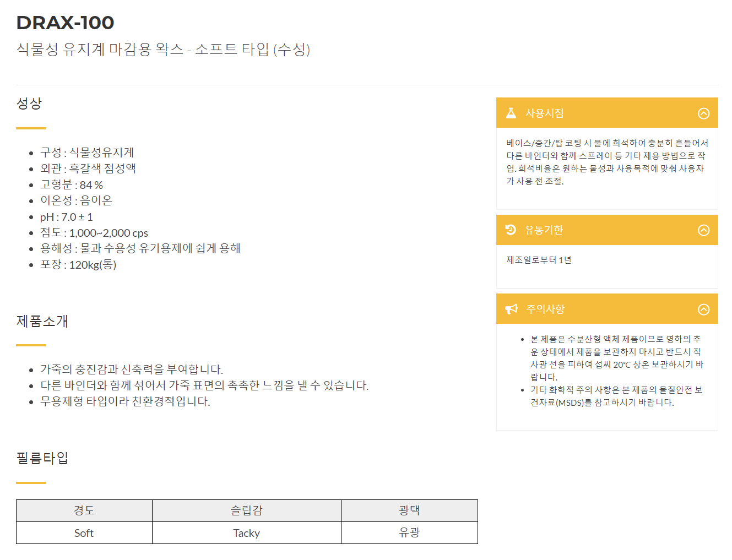Click the 필름타입 section heading
732x560 pixels.
(42, 458)
